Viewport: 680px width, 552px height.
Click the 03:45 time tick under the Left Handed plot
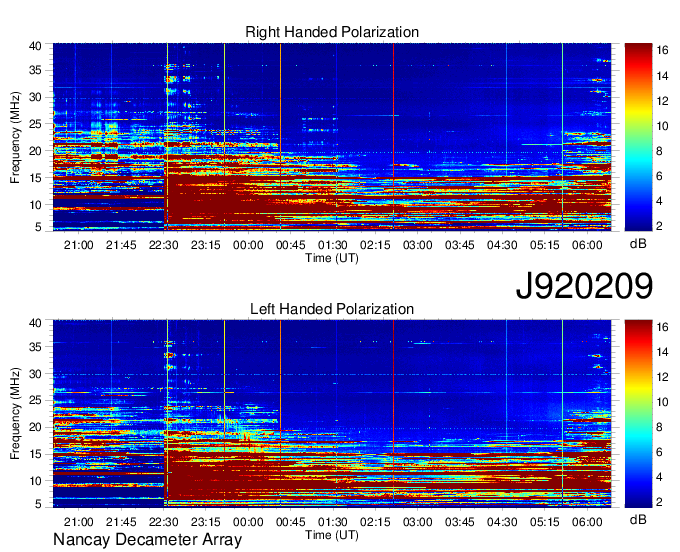click(x=460, y=522)
